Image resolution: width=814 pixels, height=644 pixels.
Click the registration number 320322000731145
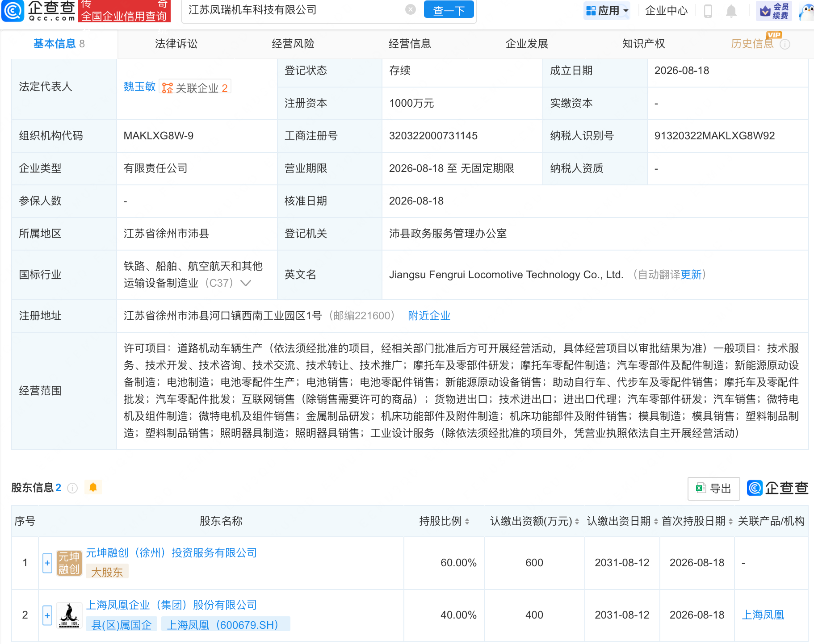click(433, 136)
